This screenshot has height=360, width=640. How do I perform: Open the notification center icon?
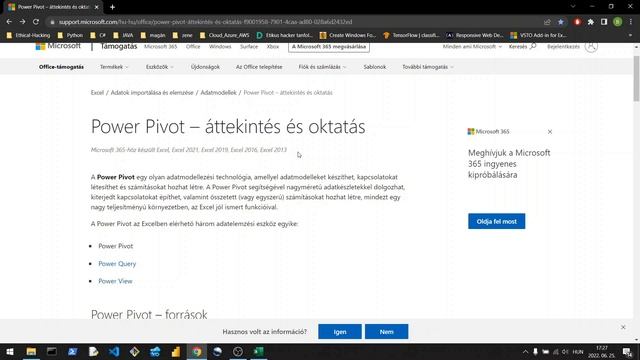(x=627, y=352)
